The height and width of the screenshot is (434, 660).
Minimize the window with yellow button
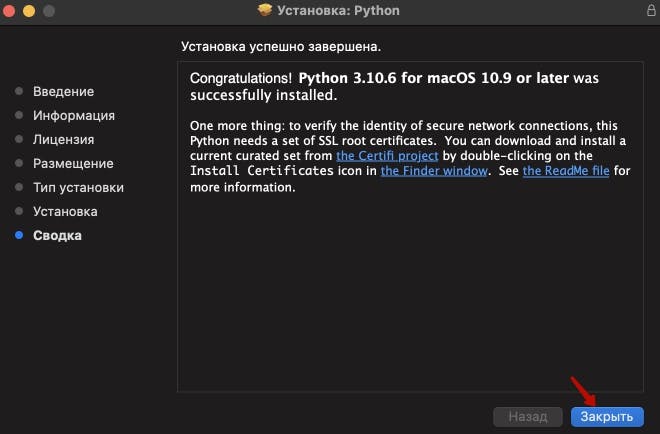tap(29, 11)
